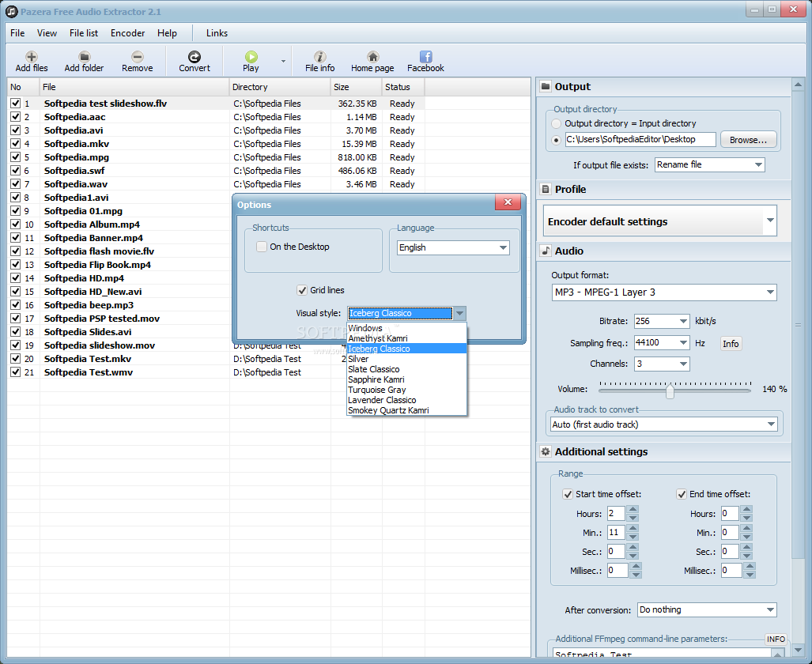Click the Remove toolbar icon
The height and width of the screenshot is (664, 812).
pyautogui.click(x=138, y=56)
